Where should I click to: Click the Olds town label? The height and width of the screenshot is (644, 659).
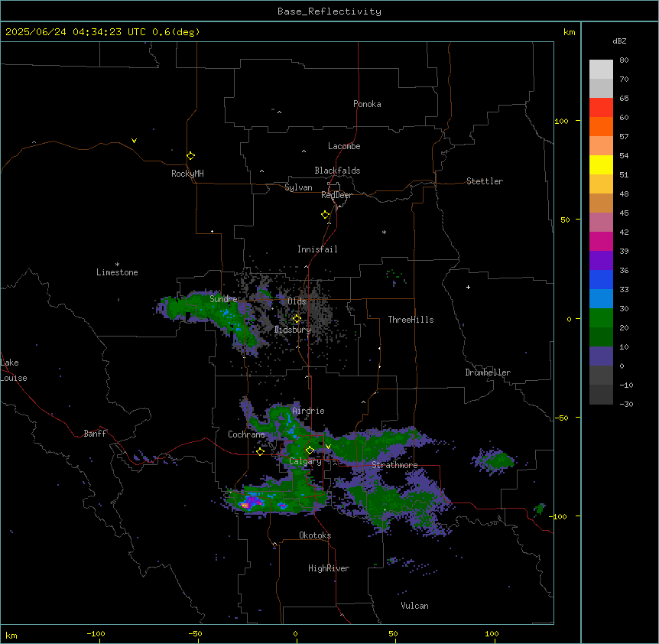297,301
